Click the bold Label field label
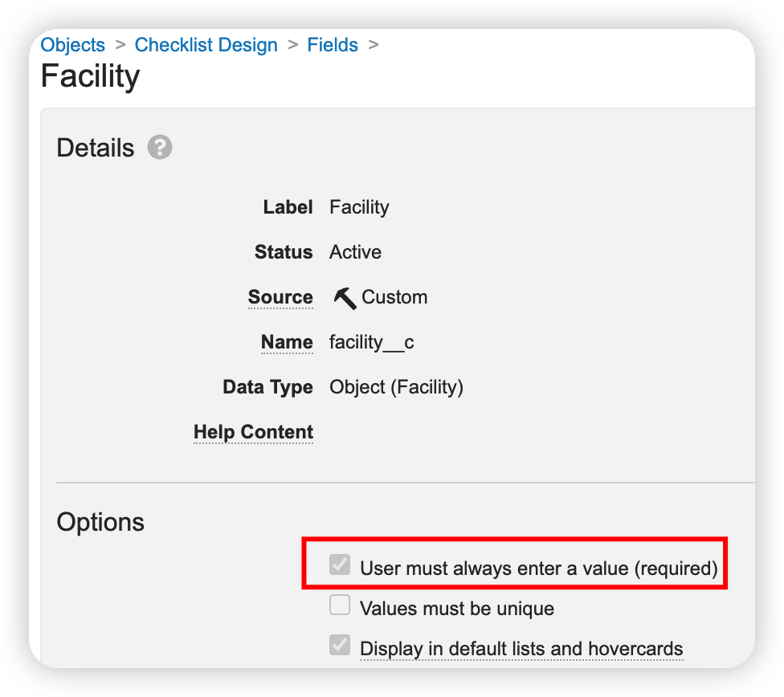The width and height of the screenshot is (784, 697). click(x=288, y=207)
